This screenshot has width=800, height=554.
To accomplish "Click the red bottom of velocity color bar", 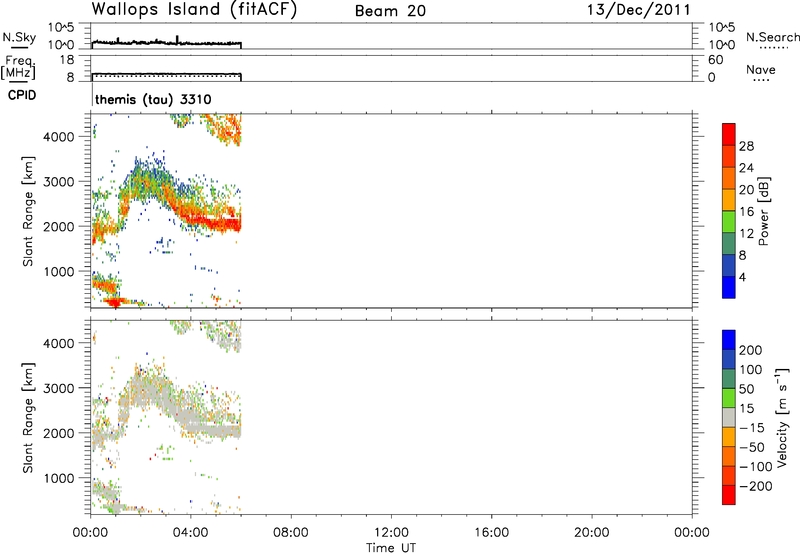I will (729, 495).
